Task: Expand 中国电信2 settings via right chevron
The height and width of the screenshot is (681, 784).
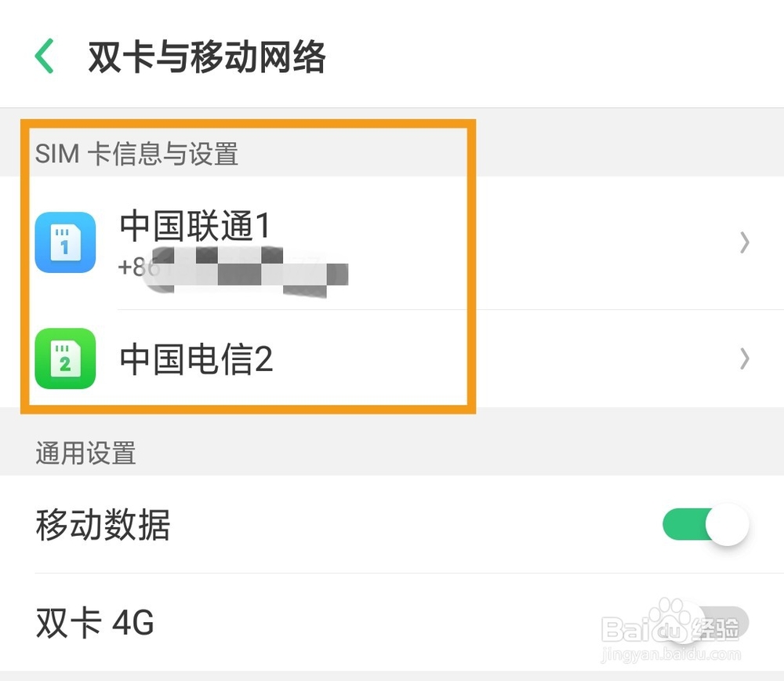Action: pos(743,359)
